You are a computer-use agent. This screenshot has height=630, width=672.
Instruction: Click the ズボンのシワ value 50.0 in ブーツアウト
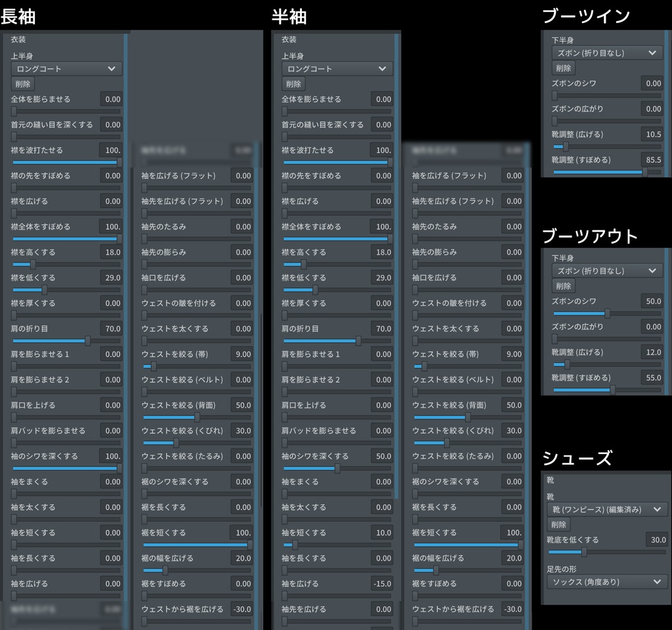point(653,301)
